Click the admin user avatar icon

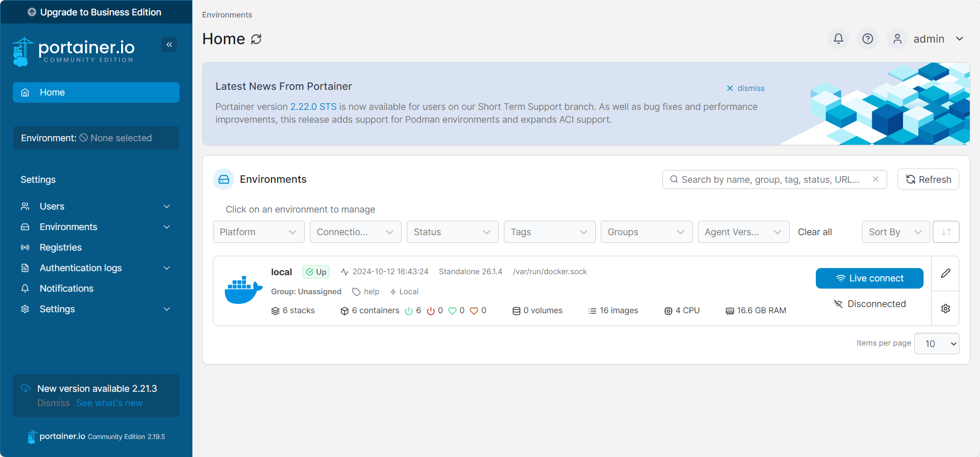click(897, 39)
